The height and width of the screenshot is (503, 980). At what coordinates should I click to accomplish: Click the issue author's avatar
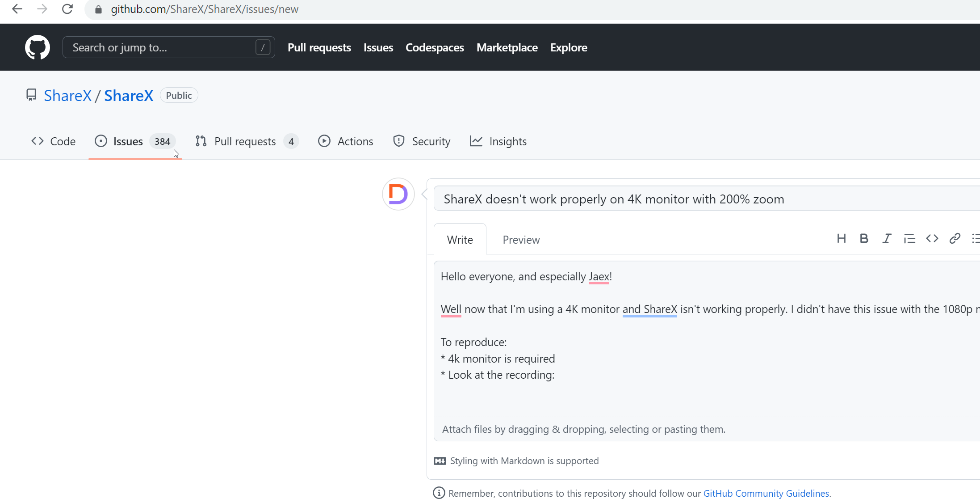[398, 194]
